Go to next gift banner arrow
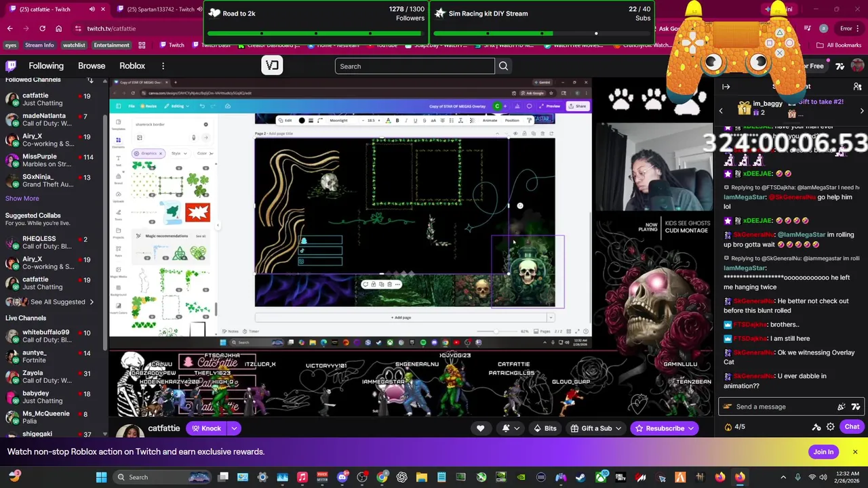868x488 pixels. 862,110
